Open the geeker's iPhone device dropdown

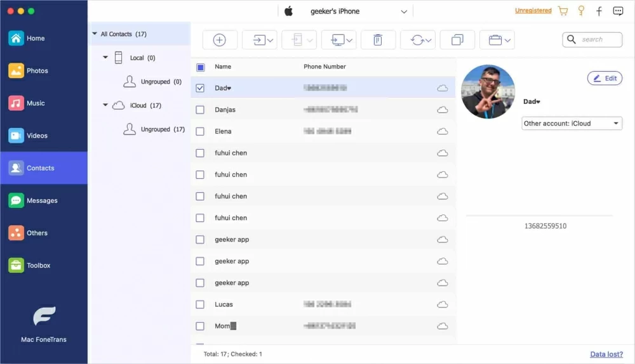pos(403,11)
